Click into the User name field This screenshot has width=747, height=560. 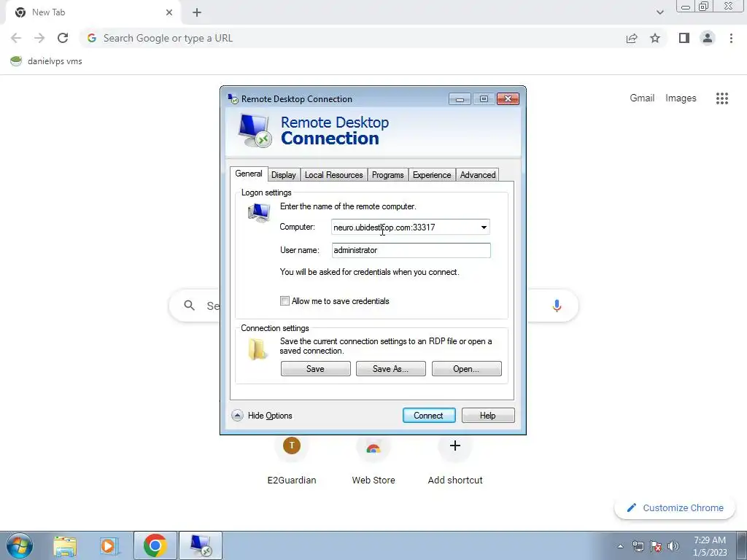point(411,251)
